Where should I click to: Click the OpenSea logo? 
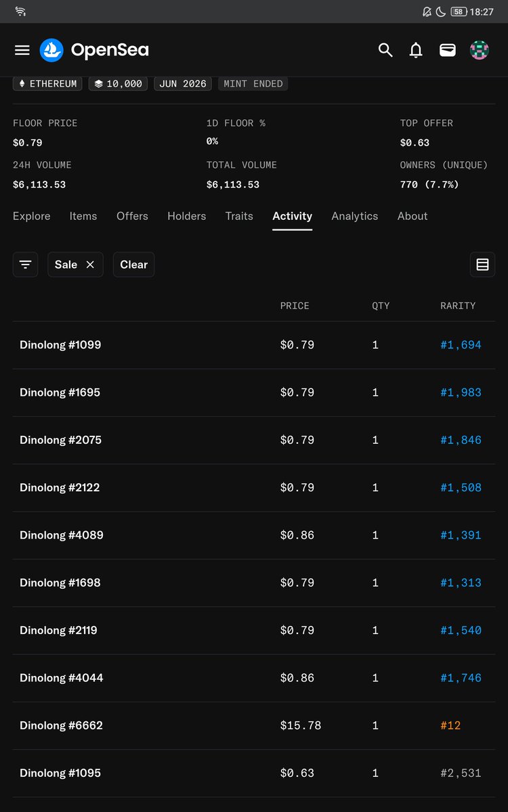click(x=94, y=50)
